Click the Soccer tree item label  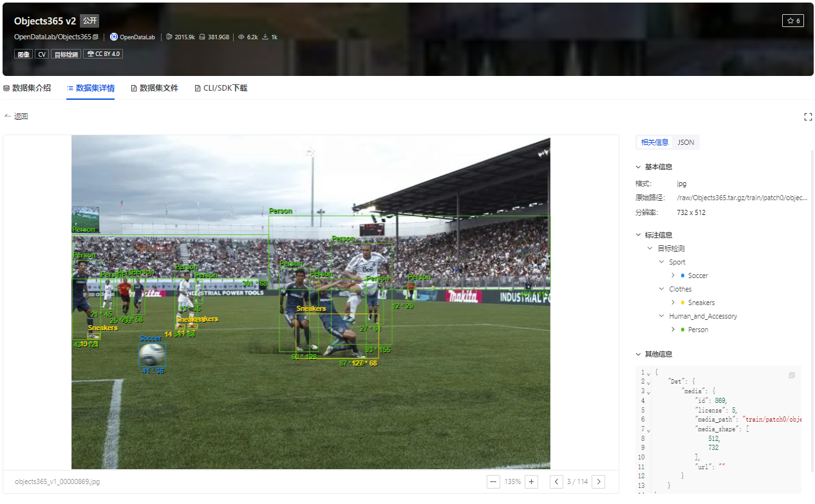[698, 275]
